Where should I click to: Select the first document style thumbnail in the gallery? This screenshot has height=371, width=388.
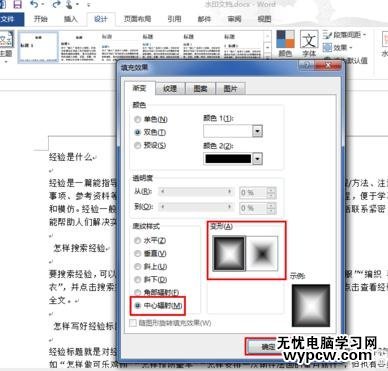tap(38, 47)
